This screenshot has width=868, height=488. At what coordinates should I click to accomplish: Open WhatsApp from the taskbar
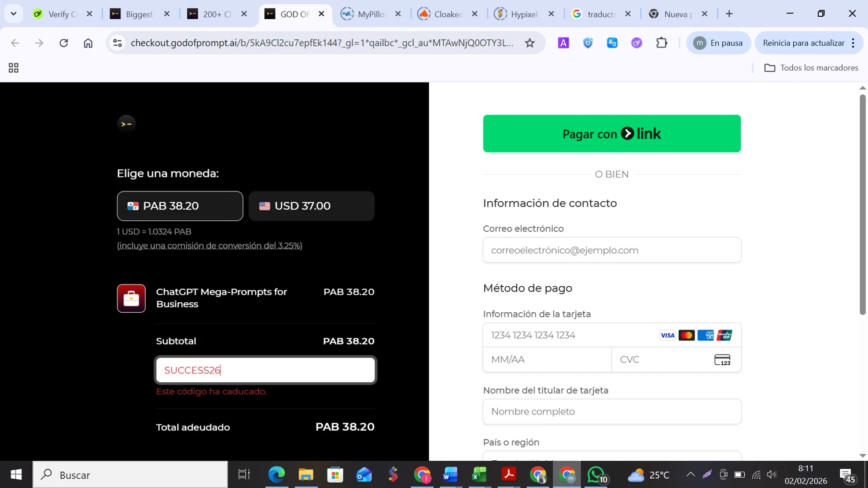[597, 475]
